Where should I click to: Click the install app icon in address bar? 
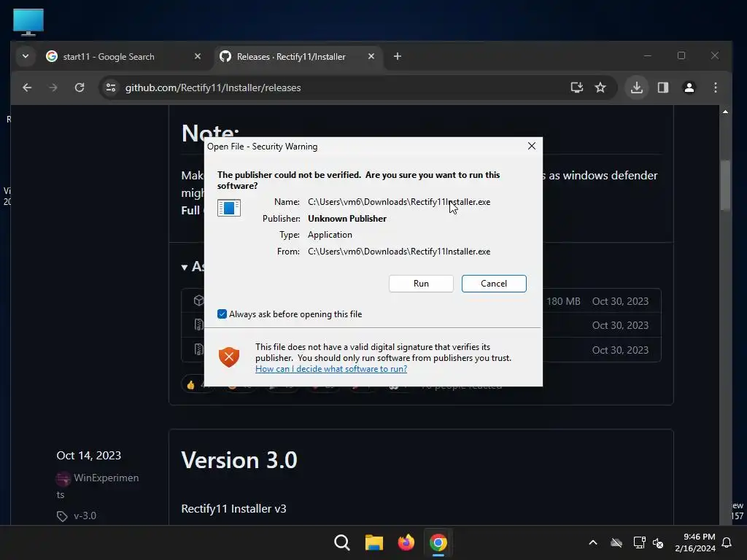(x=576, y=87)
